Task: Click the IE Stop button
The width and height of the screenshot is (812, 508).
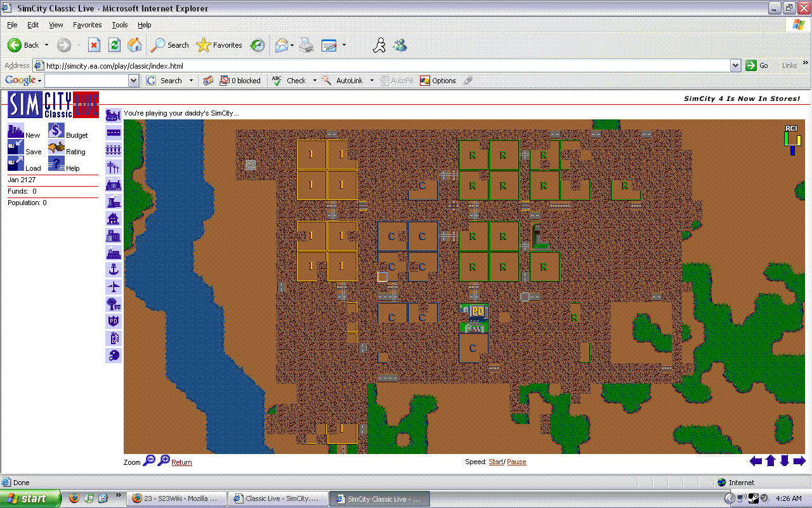Action: (94, 45)
